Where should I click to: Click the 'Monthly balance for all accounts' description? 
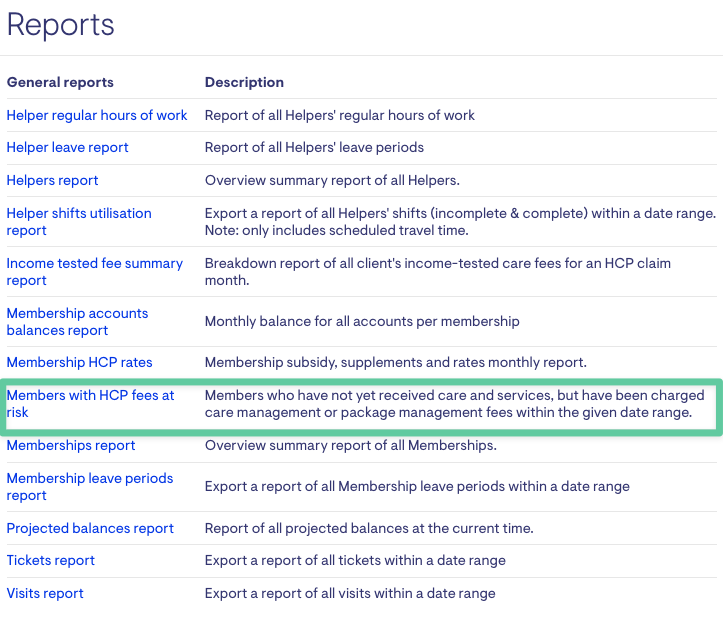point(362,321)
